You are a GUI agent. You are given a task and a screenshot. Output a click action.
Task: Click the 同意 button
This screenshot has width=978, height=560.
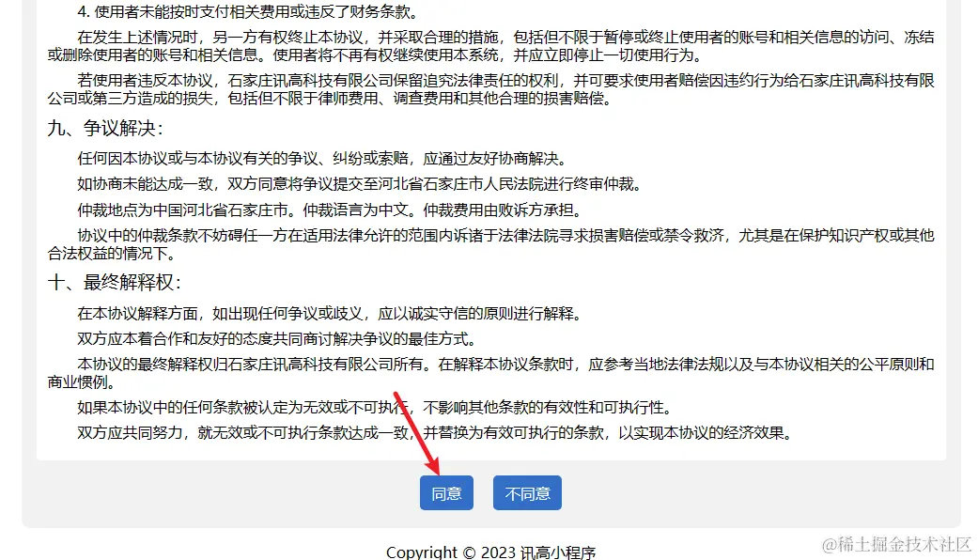[x=446, y=492]
